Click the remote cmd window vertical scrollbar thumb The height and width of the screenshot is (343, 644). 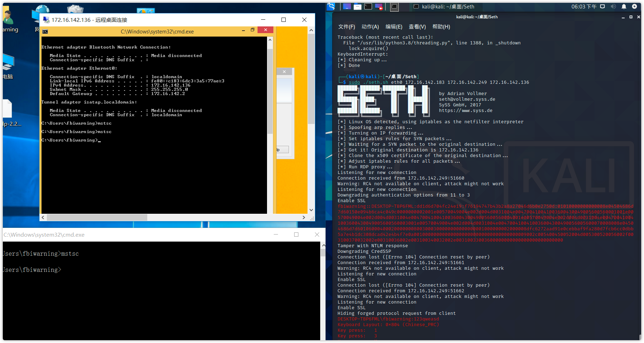[x=270, y=92]
